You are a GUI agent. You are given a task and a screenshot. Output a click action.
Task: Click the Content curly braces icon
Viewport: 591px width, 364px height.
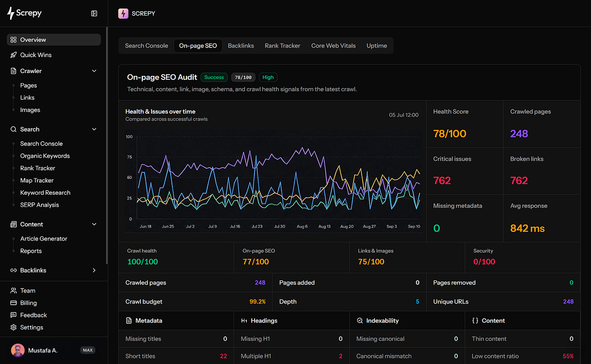(x=475, y=321)
